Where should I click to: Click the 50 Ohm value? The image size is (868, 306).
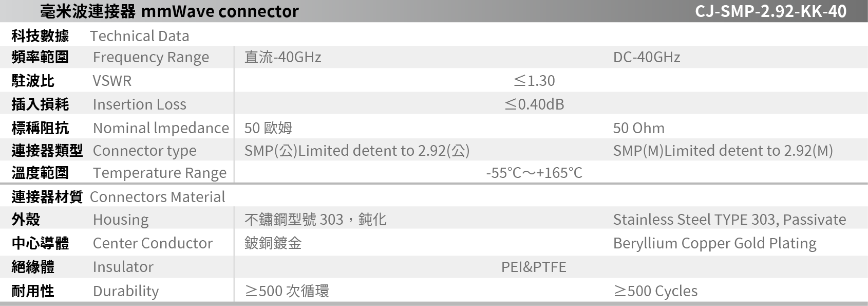pos(638,128)
